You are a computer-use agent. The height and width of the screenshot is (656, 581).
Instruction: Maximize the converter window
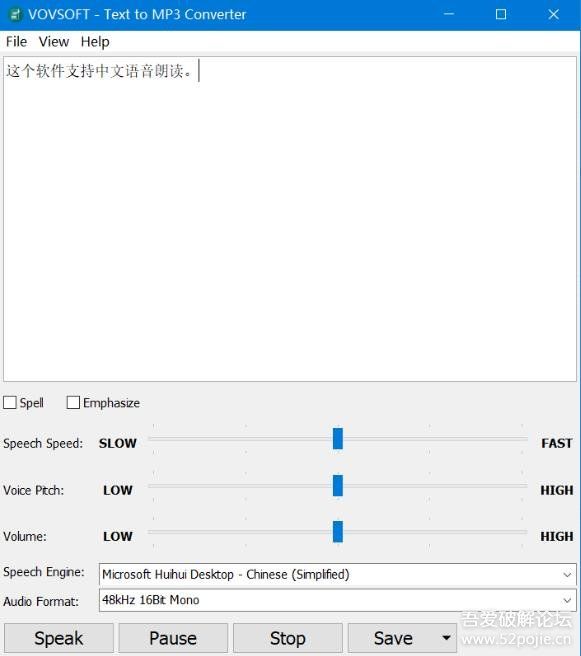[501, 14]
